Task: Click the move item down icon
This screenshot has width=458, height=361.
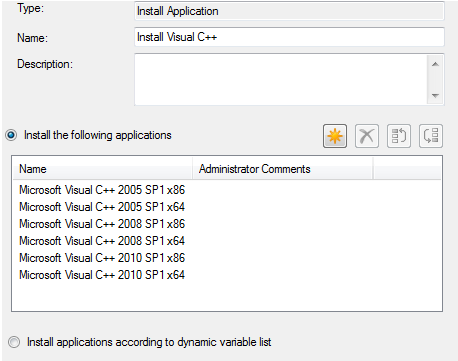Action: click(431, 136)
